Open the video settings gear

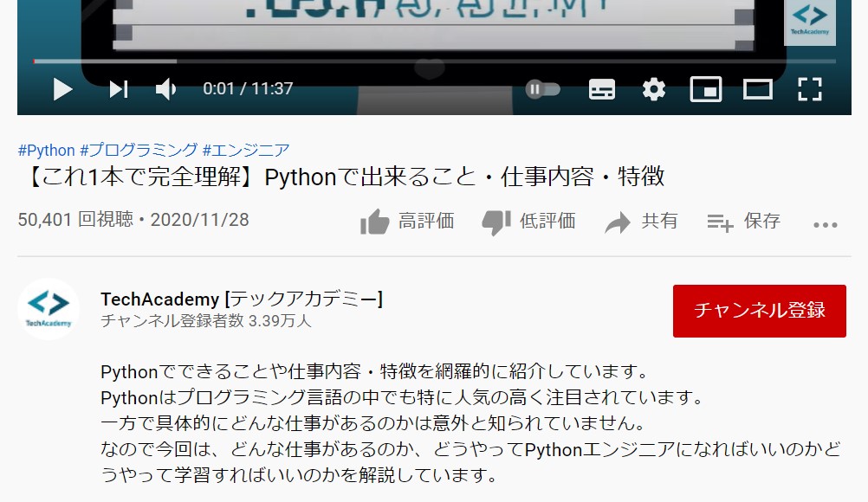[653, 88]
